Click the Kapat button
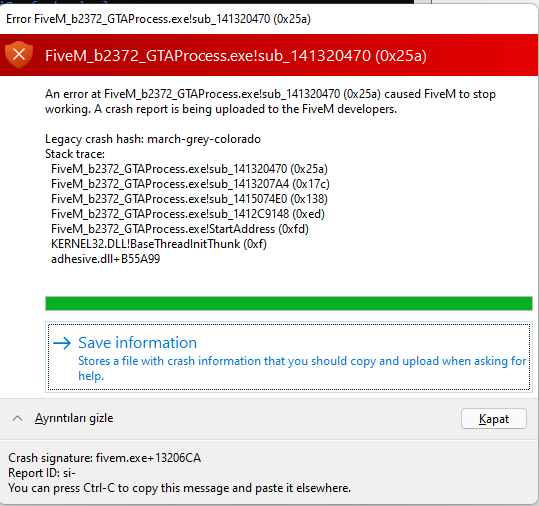The width and height of the screenshot is (539, 506). 494,419
